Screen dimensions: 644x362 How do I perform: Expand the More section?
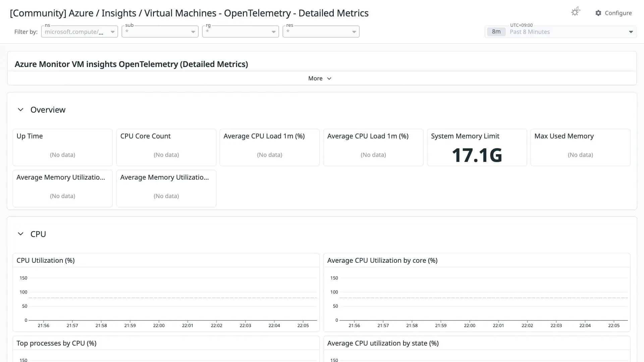coord(320,78)
